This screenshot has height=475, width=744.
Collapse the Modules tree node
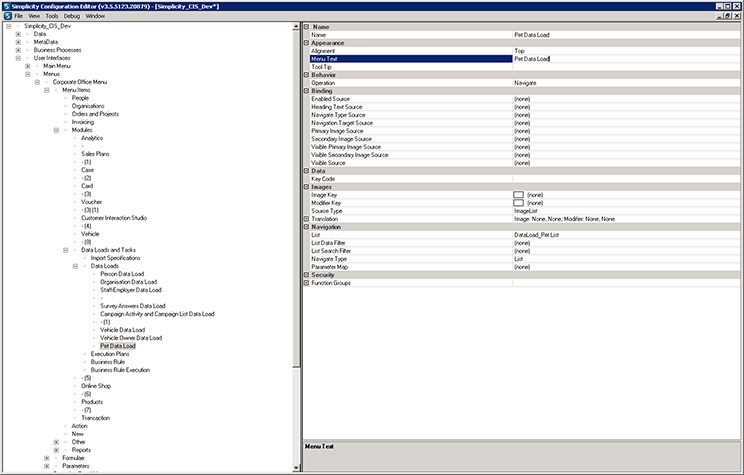pyautogui.click(x=56, y=130)
